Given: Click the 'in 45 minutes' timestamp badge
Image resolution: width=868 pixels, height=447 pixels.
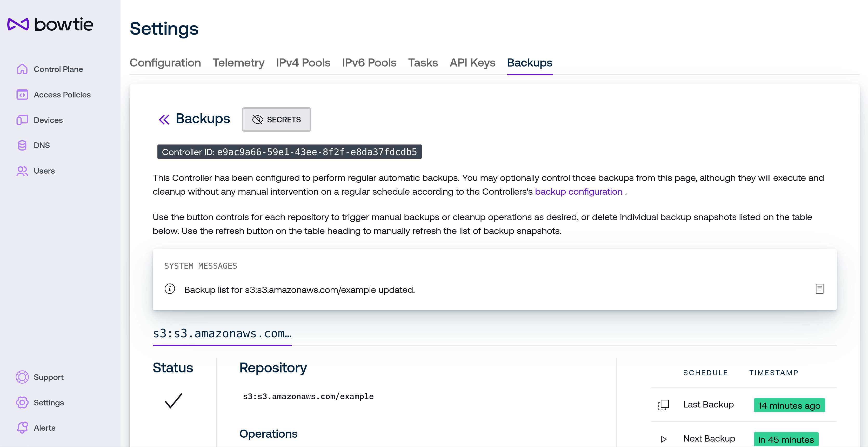Looking at the screenshot, I should click(786, 439).
